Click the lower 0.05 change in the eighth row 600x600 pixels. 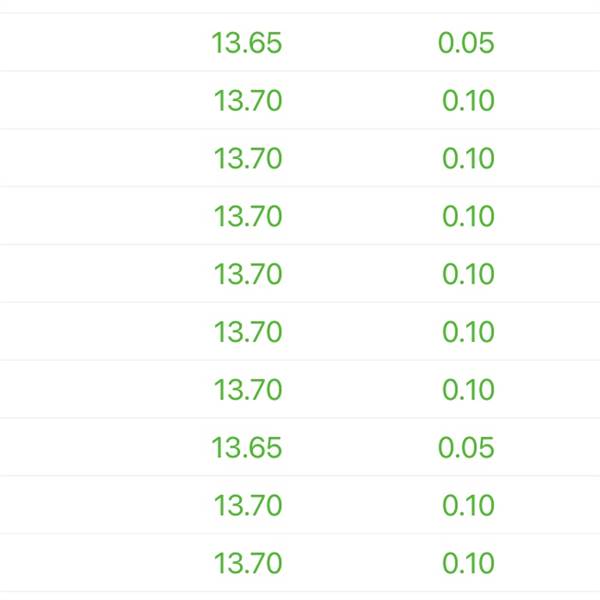pos(466,447)
